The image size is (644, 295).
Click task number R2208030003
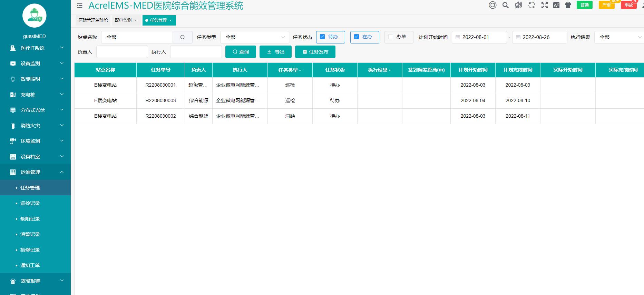pyautogui.click(x=160, y=100)
